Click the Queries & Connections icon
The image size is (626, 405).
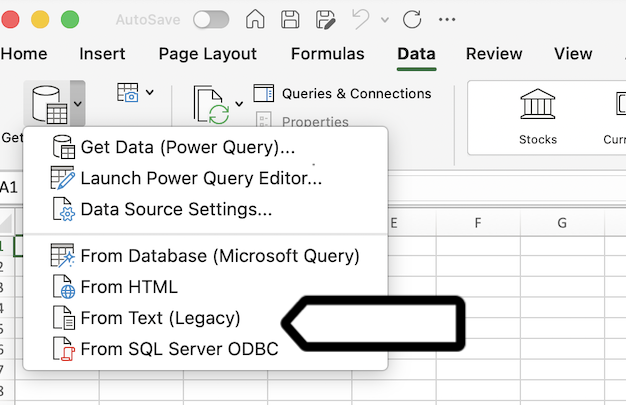[263, 93]
